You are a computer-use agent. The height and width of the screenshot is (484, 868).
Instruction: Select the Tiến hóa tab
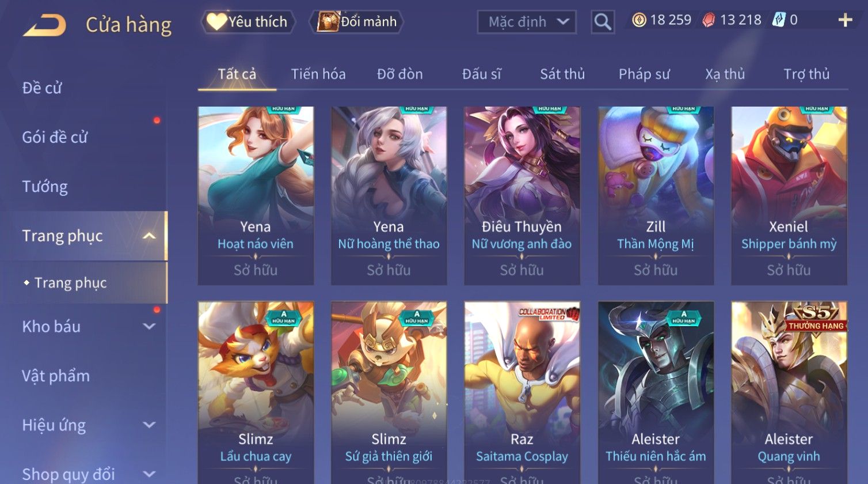318,74
